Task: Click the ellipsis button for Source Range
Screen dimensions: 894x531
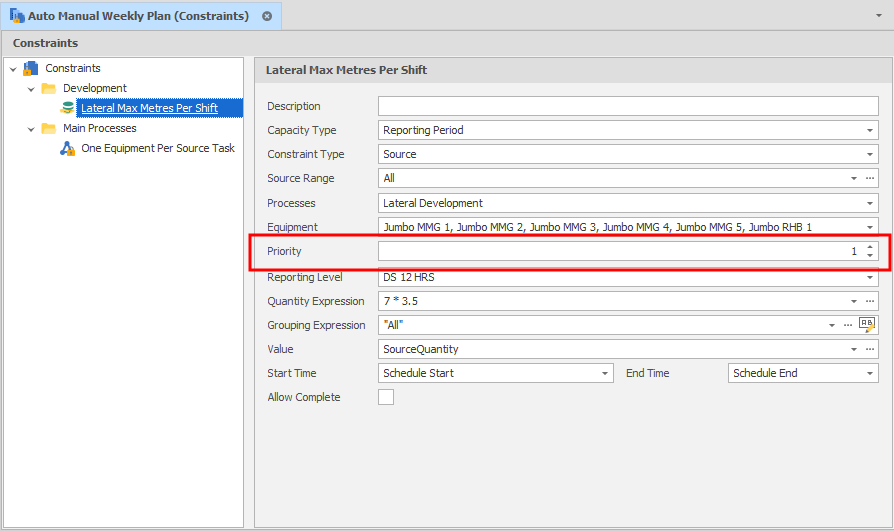Action: click(x=870, y=178)
